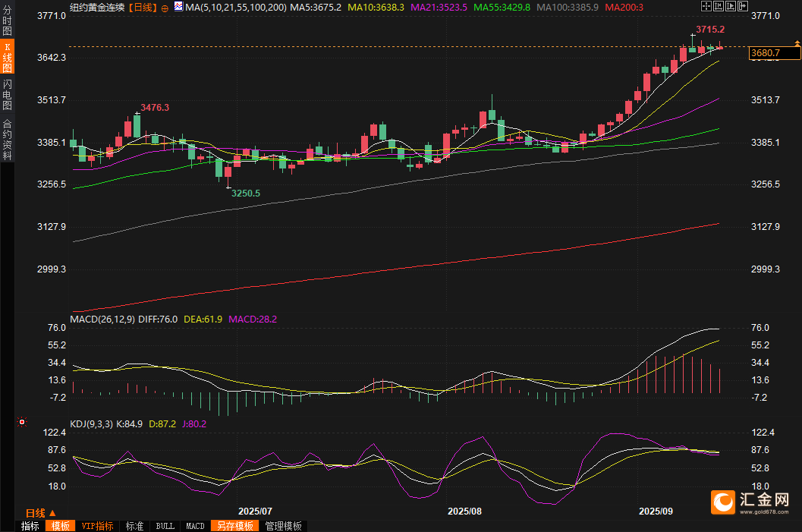
Task: Open the MA indicator chart icon
Action: click(178, 7)
